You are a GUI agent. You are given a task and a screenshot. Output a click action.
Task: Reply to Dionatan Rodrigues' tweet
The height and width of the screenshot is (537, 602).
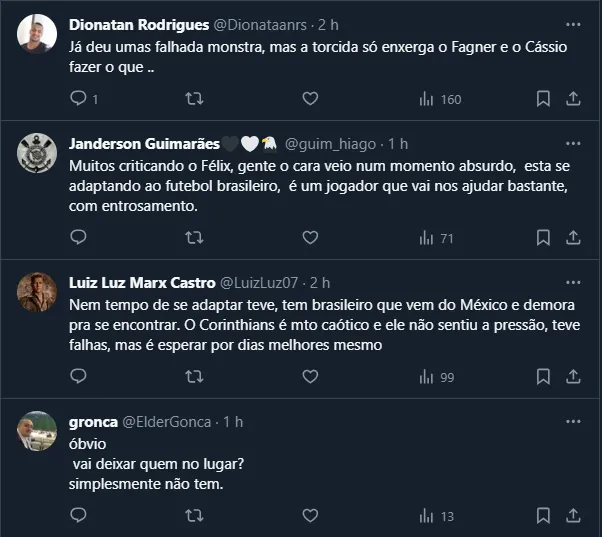coord(79,99)
